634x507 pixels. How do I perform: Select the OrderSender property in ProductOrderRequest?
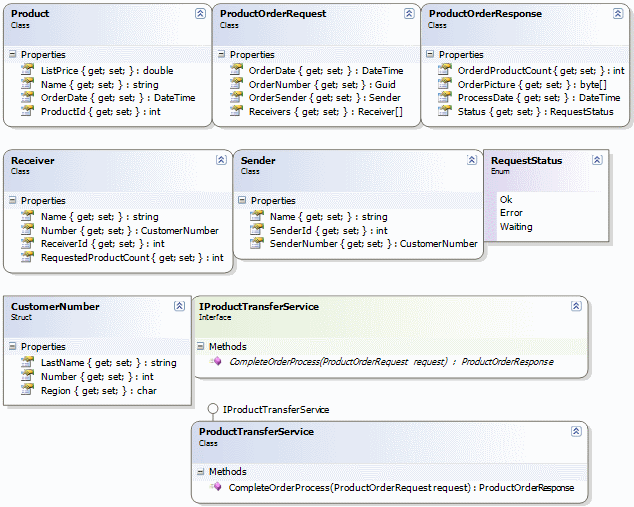pyautogui.click(x=324, y=98)
